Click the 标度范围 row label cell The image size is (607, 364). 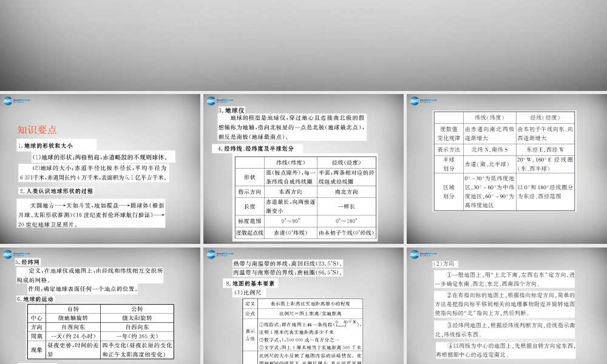coord(249,221)
